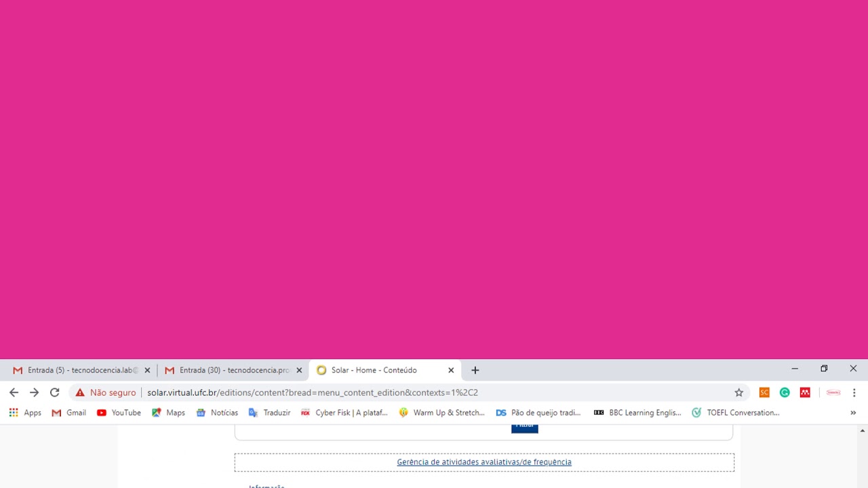The height and width of the screenshot is (488, 868).
Task: Open the Chrome three-dot menu
Action: (854, 392)
